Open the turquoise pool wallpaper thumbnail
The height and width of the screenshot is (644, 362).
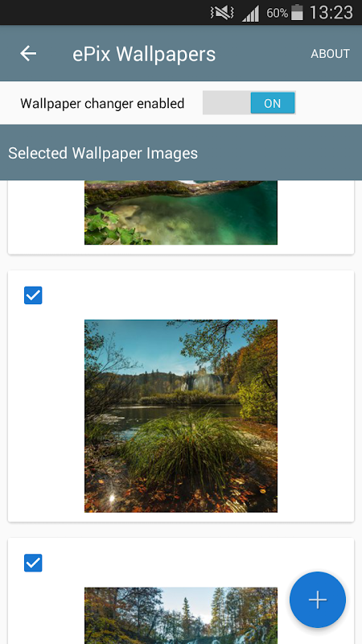pyautogui.click(x=181, y=213)
